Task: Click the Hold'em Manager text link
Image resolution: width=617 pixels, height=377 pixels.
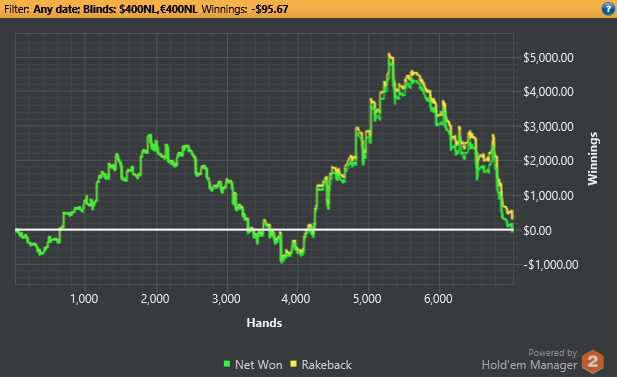Action: click(x=529, y=365)
